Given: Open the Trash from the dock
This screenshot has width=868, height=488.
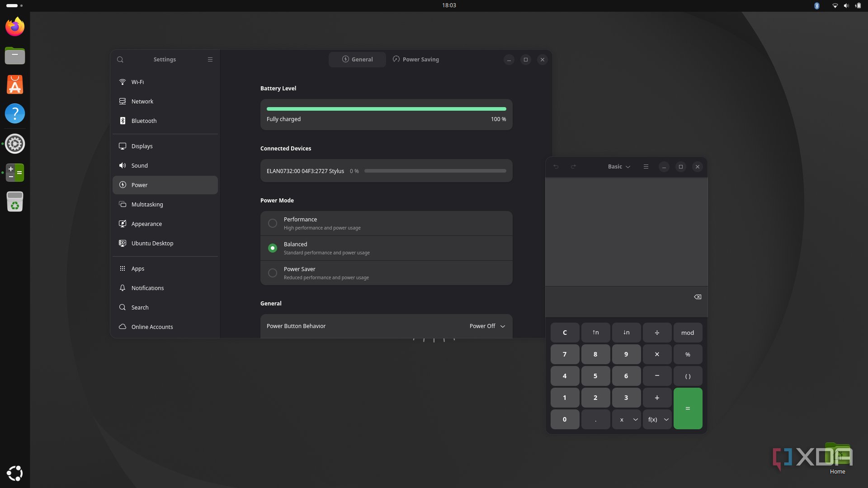Looking at the screenshot, I should 15,202.
